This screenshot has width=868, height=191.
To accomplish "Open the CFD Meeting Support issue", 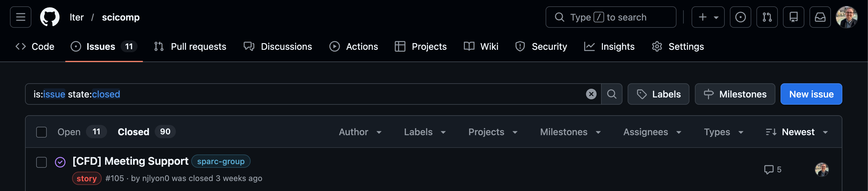I will click(130, 161).
